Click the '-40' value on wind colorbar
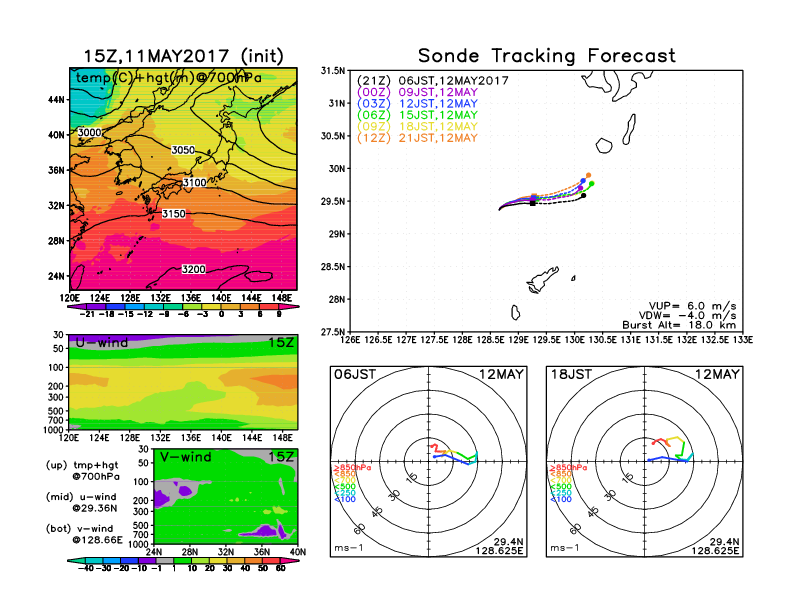The width and height of the screenshot is (792, 612). 86,568
